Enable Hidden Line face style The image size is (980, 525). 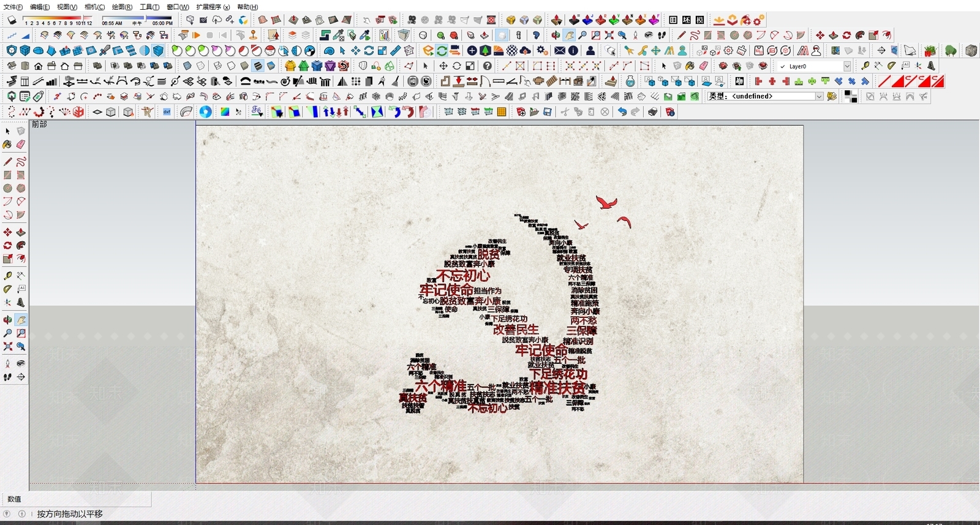231,66
